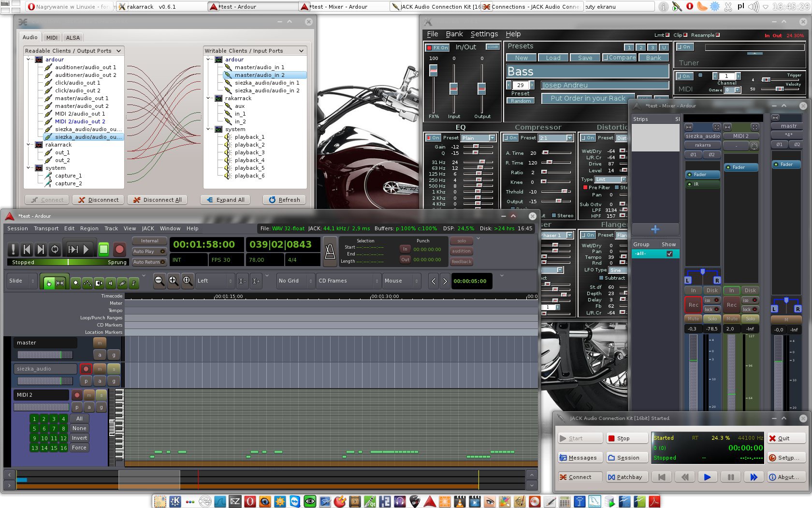Start playback with Ardour play arrow
The image size is (812, 508).
click(x=87, y=249)
